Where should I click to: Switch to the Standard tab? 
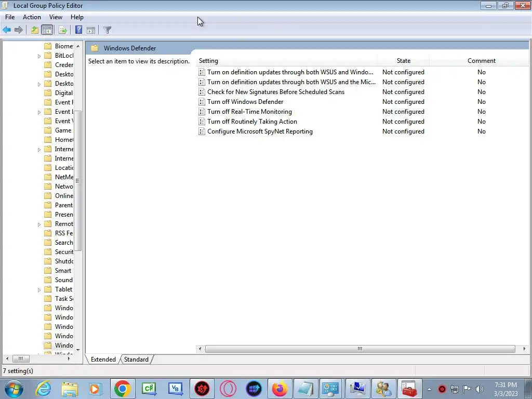coord(136,360)
